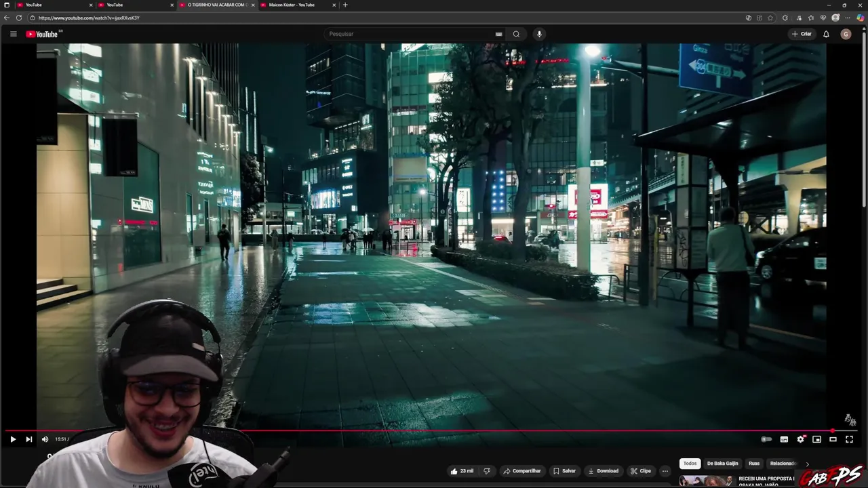Select the Todos filter chip

coord(690,464)
